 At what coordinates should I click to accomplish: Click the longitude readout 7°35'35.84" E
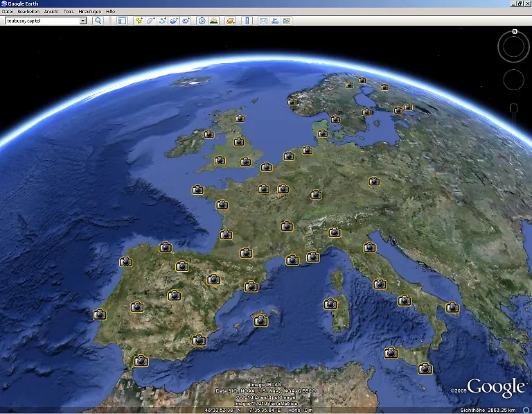click(x=265, y=411)
